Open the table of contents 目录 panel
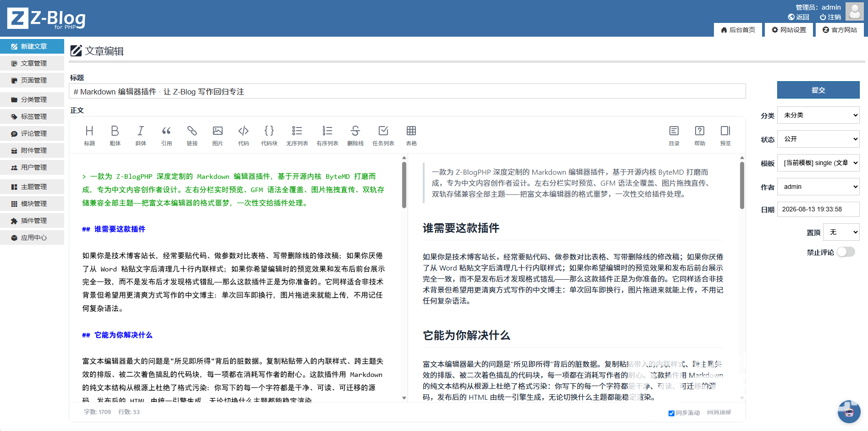868x431 pixels. [x=674, y=136]
